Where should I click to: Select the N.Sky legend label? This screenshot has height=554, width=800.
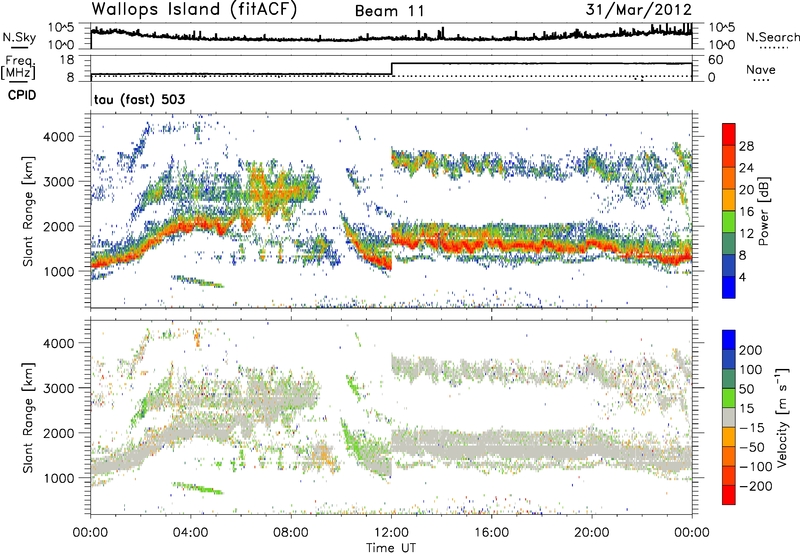tap(19, 37)
